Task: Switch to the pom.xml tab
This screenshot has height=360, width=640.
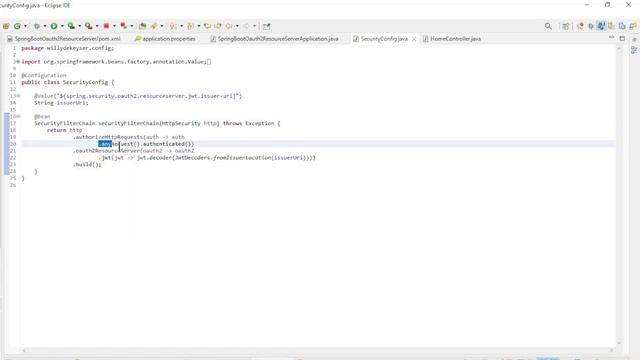Action: click(64, 39)
